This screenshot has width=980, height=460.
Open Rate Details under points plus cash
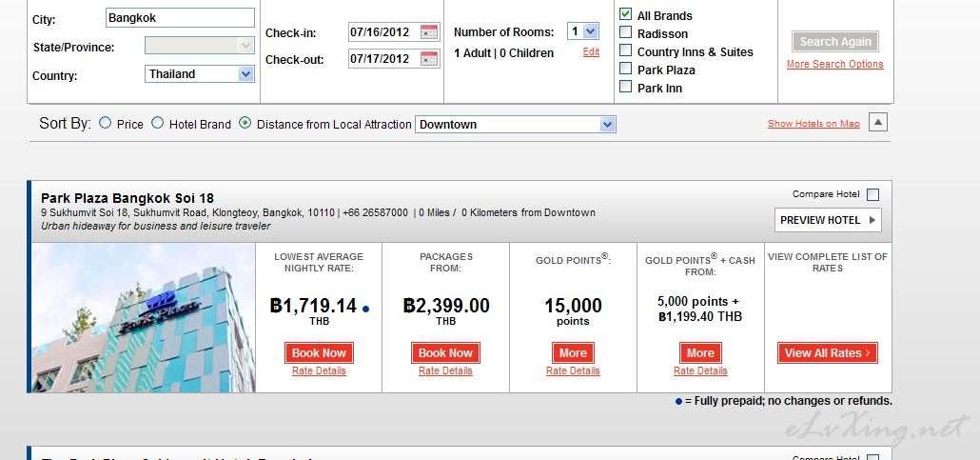pyautogui.click(x=700, y=371)
